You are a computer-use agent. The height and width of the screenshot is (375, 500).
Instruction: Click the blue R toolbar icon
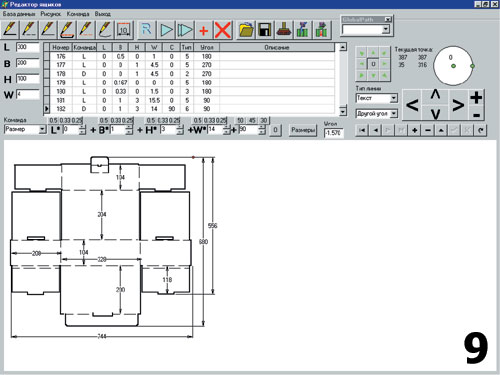coord(146,30)
